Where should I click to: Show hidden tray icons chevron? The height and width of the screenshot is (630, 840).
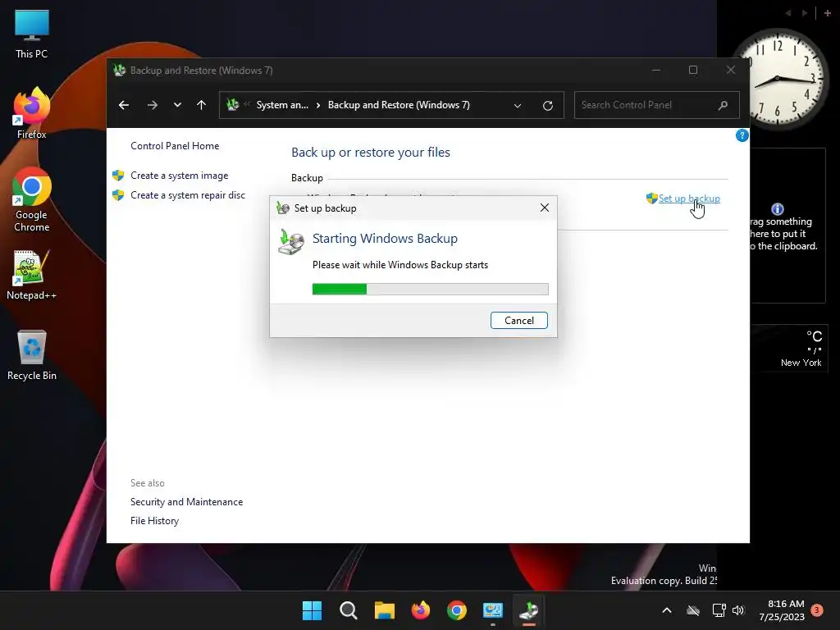pyautogui.click(x=667, y=610)
